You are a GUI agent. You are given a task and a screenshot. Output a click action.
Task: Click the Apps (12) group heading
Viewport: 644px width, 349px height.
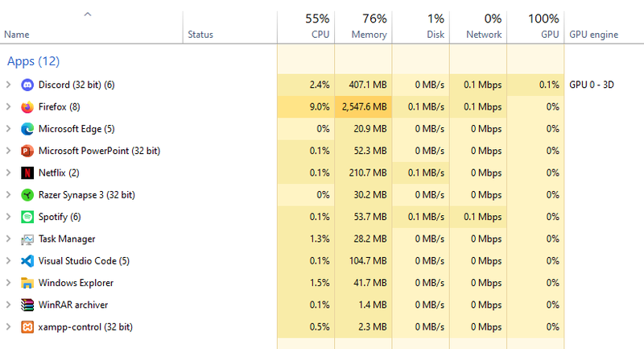point(33,61)
